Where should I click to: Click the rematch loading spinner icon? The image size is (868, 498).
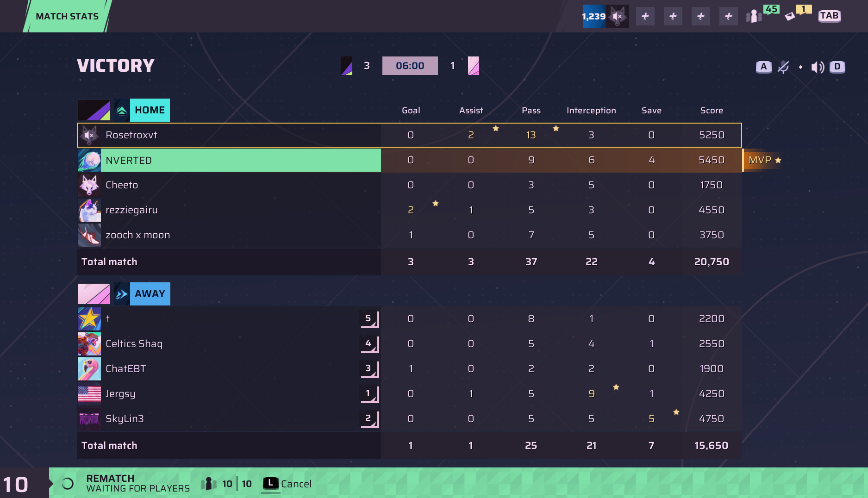[68, 484]
